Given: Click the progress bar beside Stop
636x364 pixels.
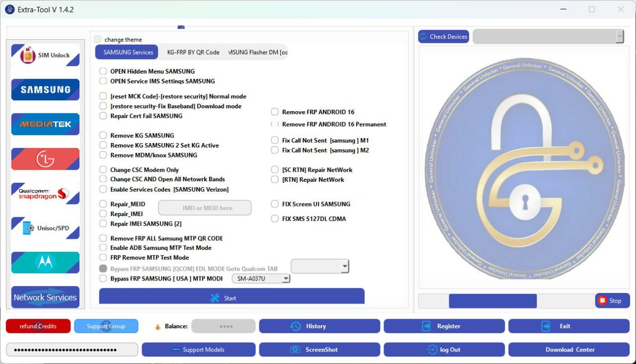Looking at the screenshot, I should click(x=506, y=300).
